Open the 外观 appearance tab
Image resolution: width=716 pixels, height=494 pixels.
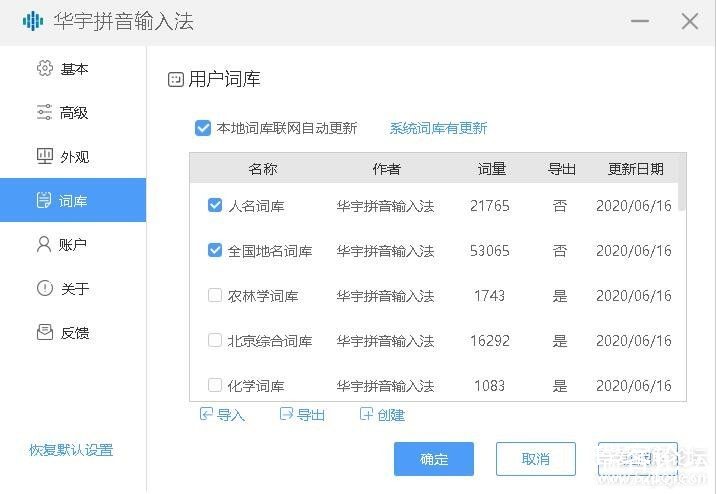click(x=73, y=157)
